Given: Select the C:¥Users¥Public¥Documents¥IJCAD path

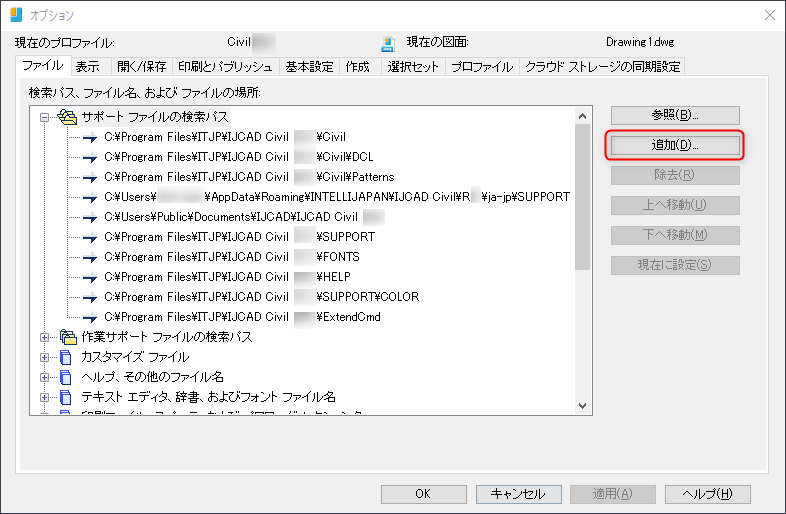Looking at the screenshot, I should (x=244, y=217).
